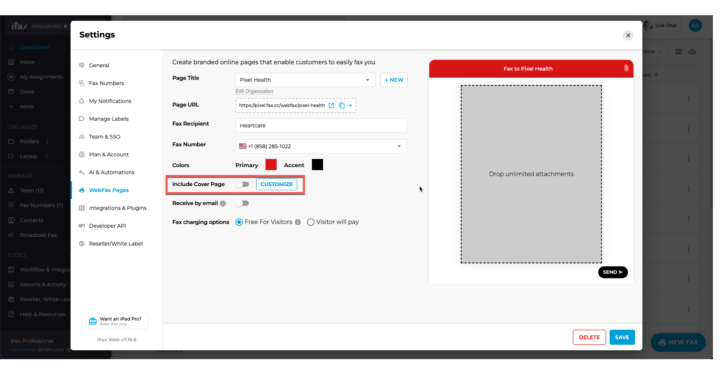The height and width of the screenshot is (377, 720).
Task: Click the cloud download icon in background
Action: [692, 52]
